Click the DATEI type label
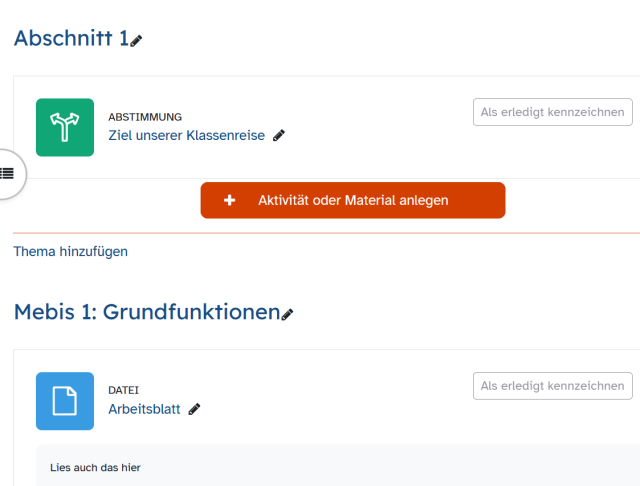 pos(124,390)
